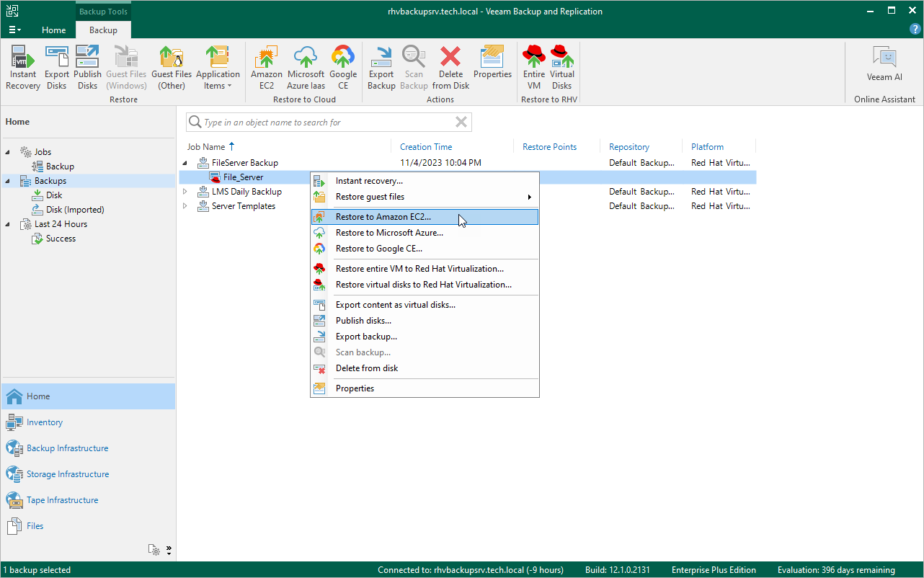
Task: Click Delete from Disk in the ribbon
Action: [x=451, y=67]
